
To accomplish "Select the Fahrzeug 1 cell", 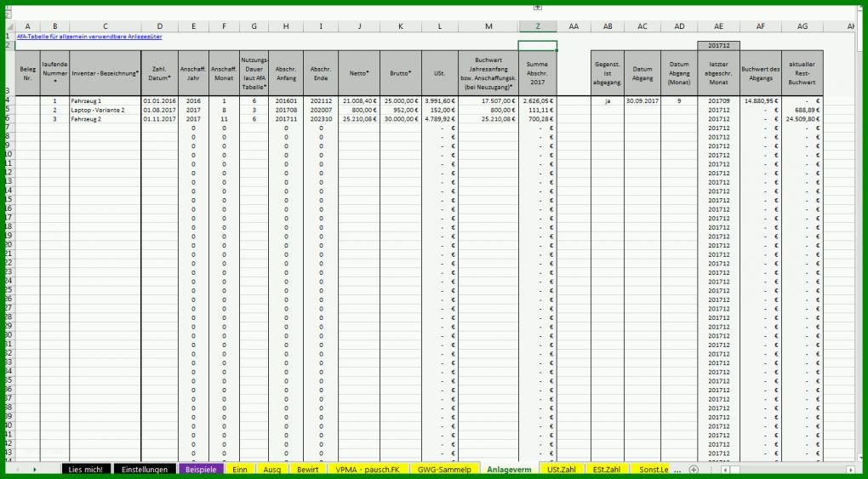I will pos(106,101).
